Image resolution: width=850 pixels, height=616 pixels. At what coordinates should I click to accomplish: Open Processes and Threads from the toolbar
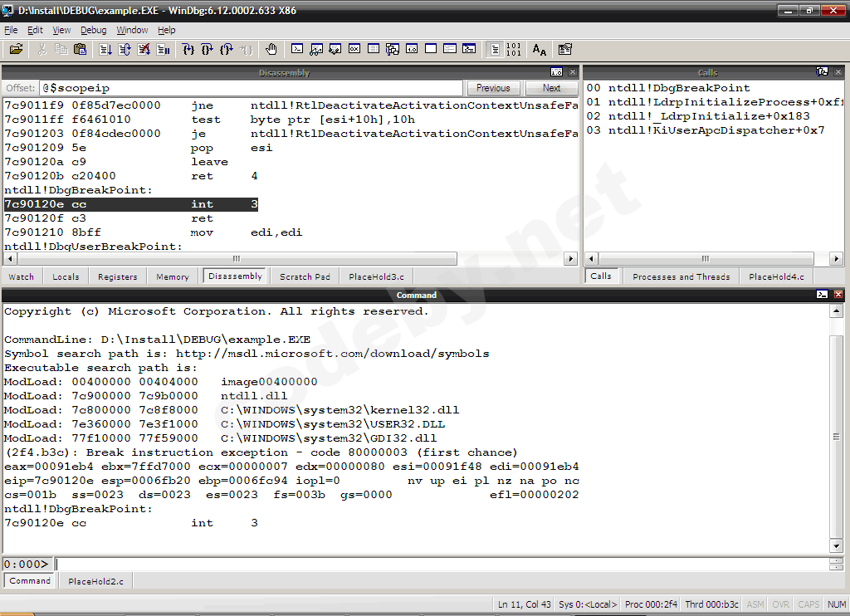[450, 49]
